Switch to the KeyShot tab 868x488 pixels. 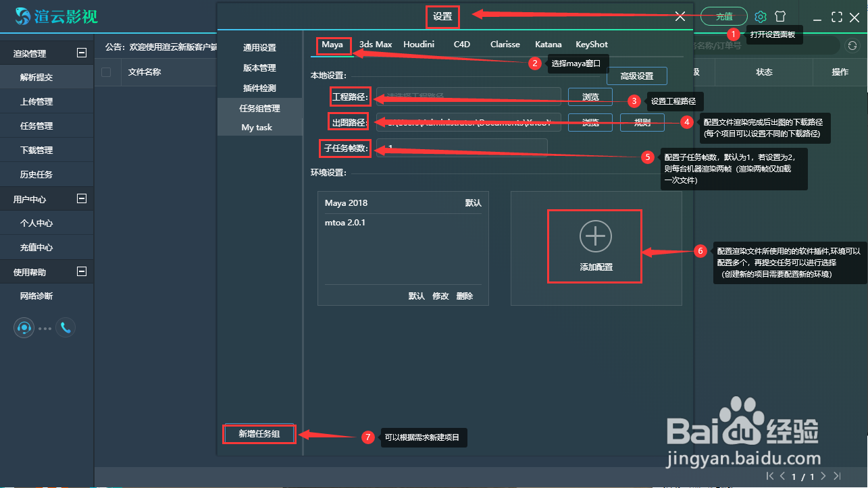(x=592, y=45)
